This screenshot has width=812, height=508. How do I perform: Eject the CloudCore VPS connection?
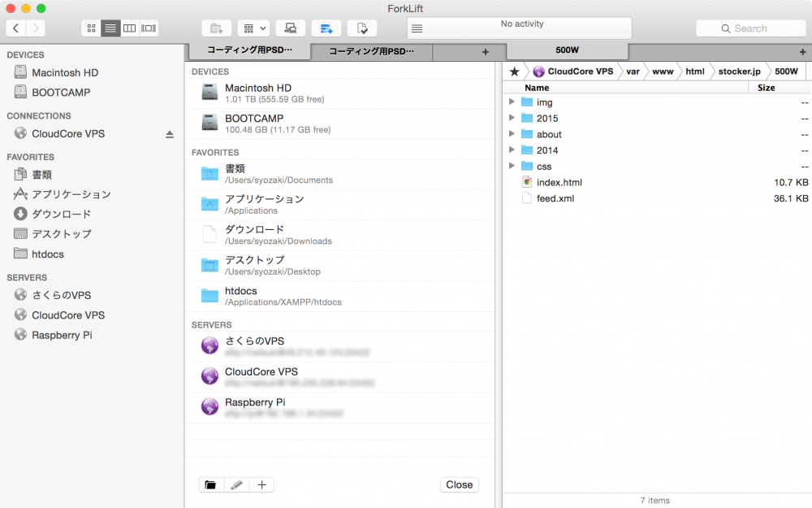[x=170, y=134]
